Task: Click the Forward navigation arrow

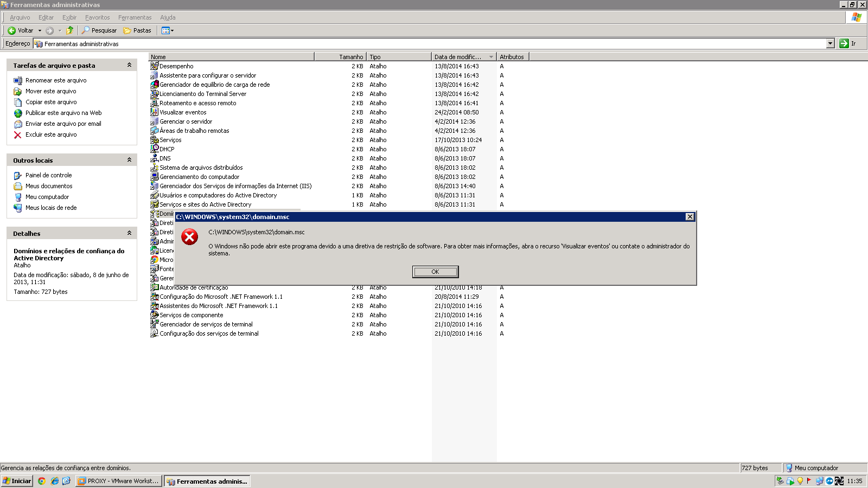Action: pos(49,30)
